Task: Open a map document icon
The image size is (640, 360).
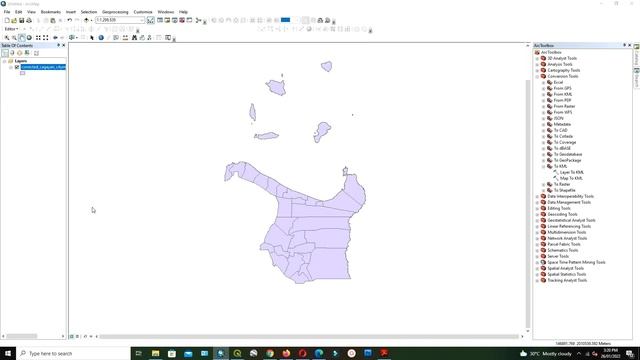Action: [14, 20]
